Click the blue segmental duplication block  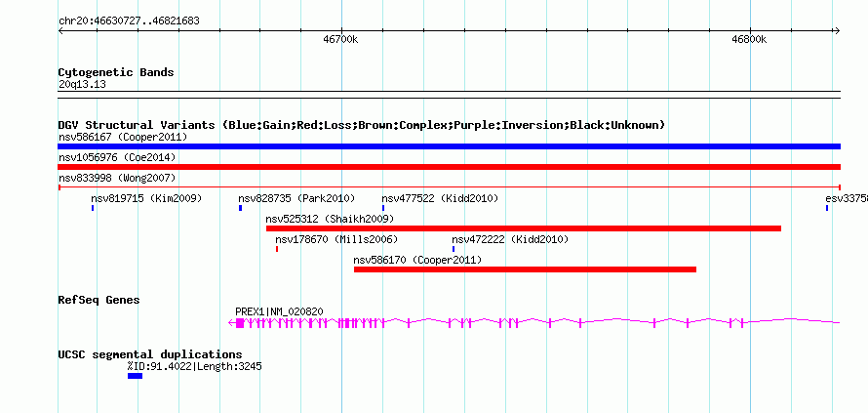135,376
